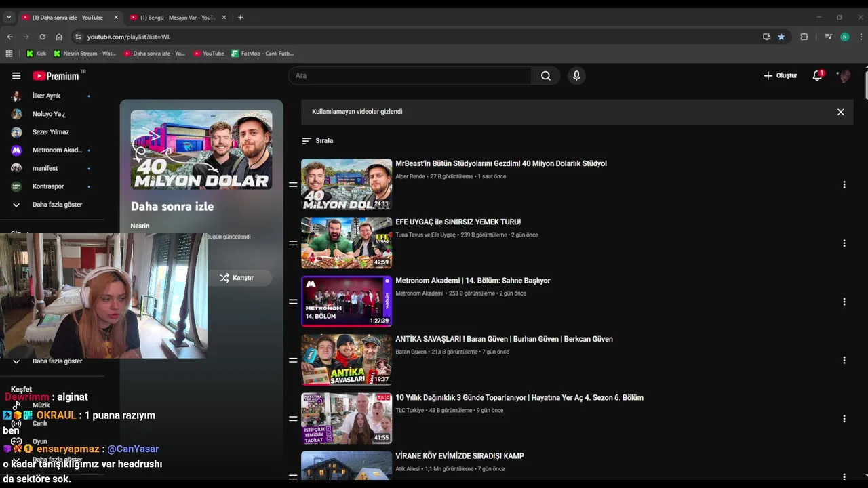The image size is (868, 488).
Task: Click the search magnifier button
Action: pos(546,76)
